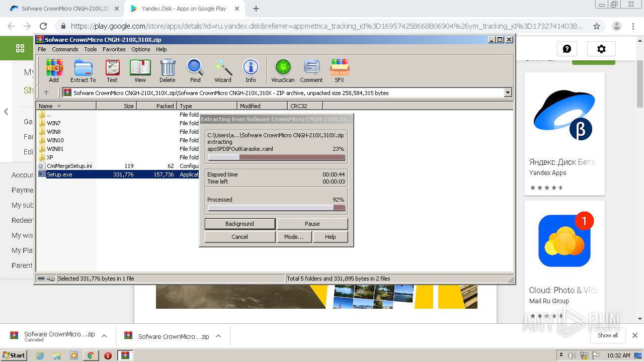Sort by the Name column header
This screenshot has width=644, height=362.
pos(66,106)
